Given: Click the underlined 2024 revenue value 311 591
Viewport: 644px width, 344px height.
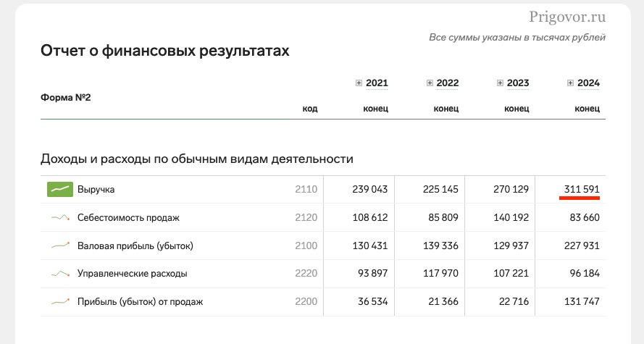Looking at the screenshot, I should (x=582, y=190).
